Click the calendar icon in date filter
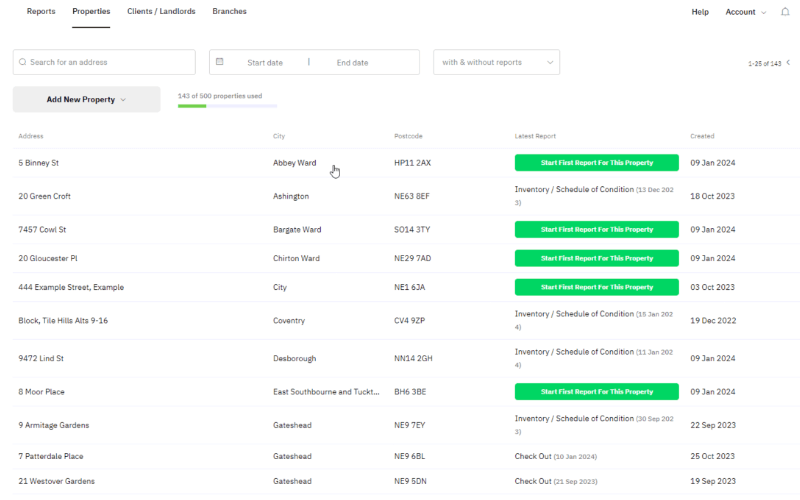This screenshot has height=500, width=800. coord(219,62)
